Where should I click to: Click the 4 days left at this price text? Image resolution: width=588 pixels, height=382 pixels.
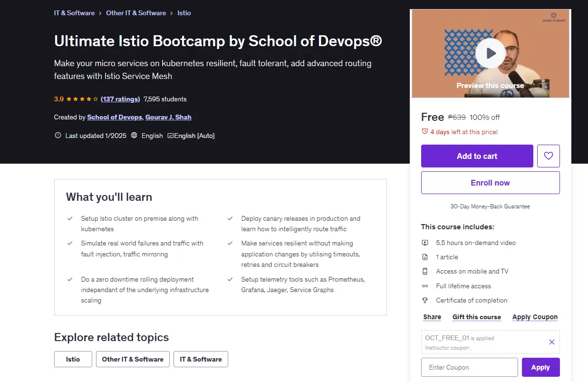click(464, 132)
